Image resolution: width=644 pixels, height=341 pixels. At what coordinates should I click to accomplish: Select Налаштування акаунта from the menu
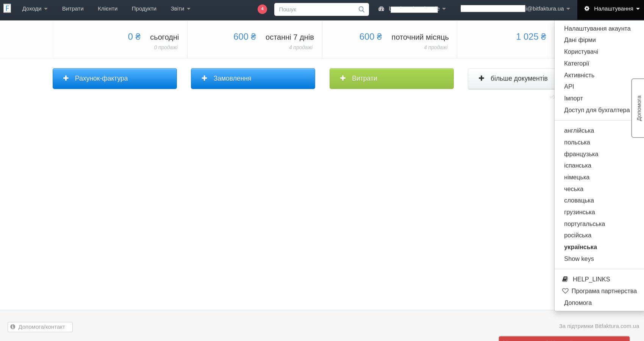[x=597, y=28]
